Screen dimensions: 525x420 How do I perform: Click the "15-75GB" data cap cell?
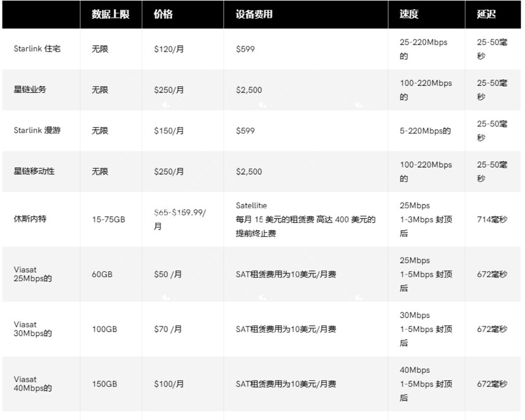point(109,220)
